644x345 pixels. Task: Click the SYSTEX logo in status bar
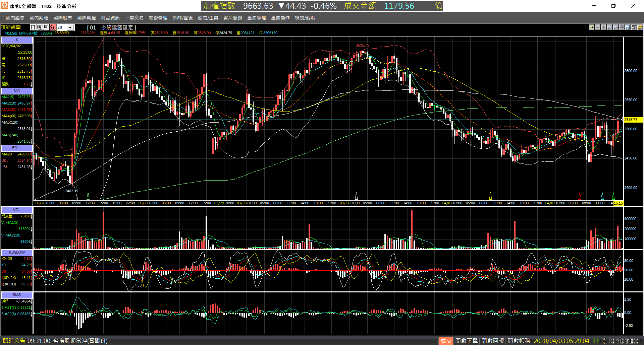tap(625, 341)
